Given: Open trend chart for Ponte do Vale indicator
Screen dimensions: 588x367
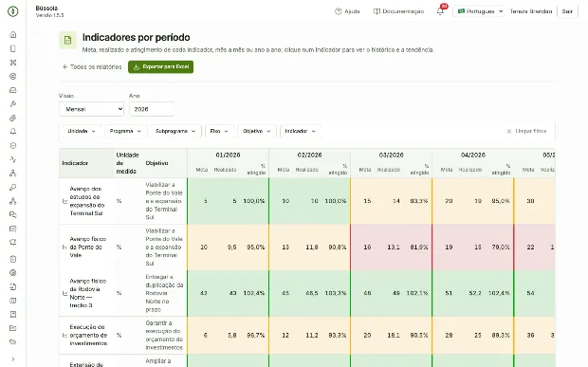Looking at the screenshot, I should point(64,248).
